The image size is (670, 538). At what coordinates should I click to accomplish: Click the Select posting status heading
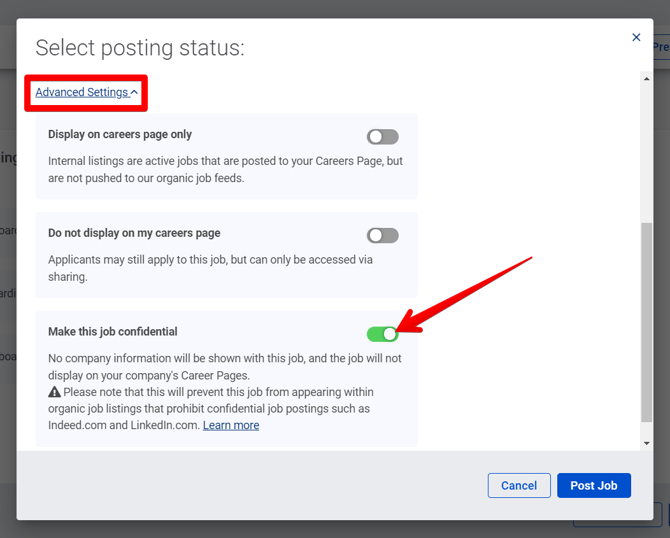[x=140, y=48]
